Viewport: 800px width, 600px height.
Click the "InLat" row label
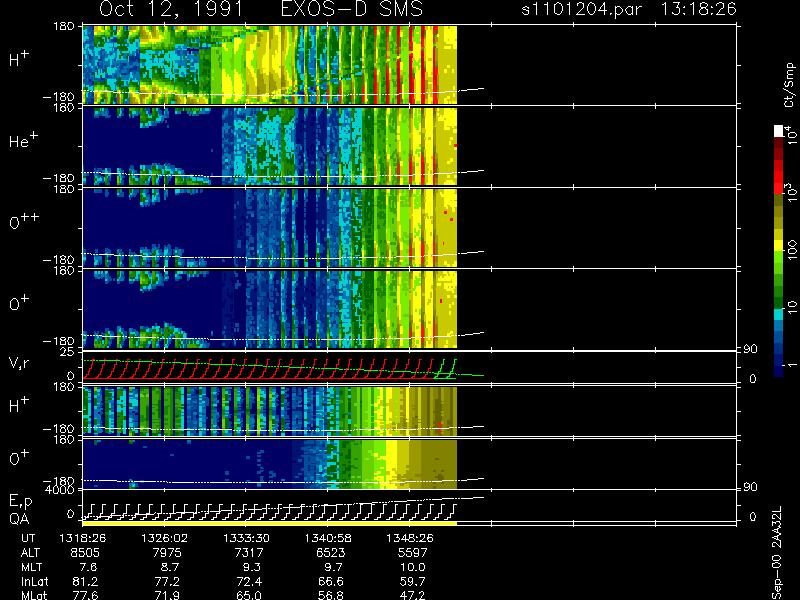(x=34, y=582)
